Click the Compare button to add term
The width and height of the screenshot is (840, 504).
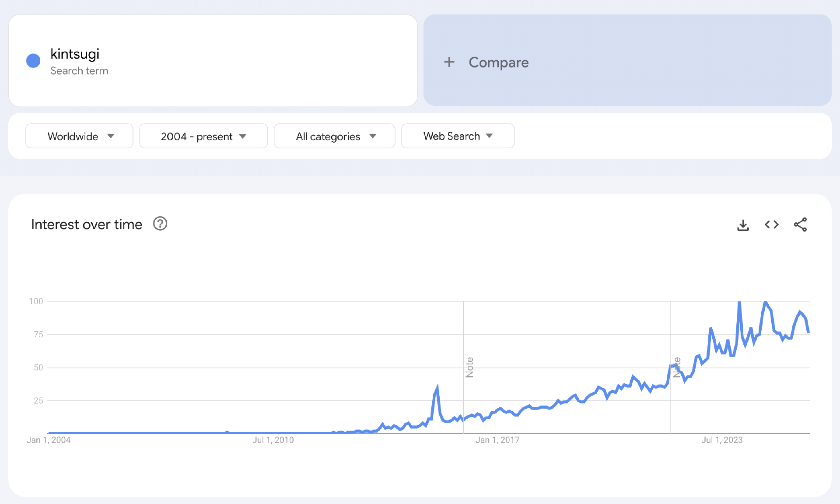tap(498, 62)
